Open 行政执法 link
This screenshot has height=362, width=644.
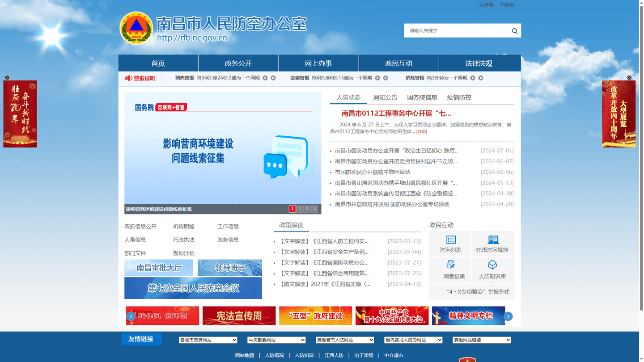pyautogui.click(x=184, y=240)
